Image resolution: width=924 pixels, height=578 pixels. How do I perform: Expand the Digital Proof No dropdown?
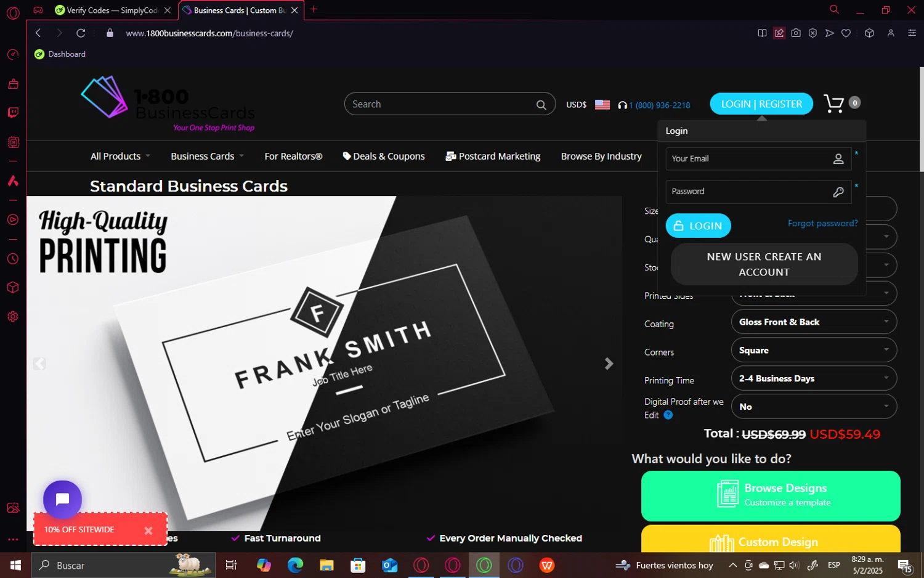[814, 407]
